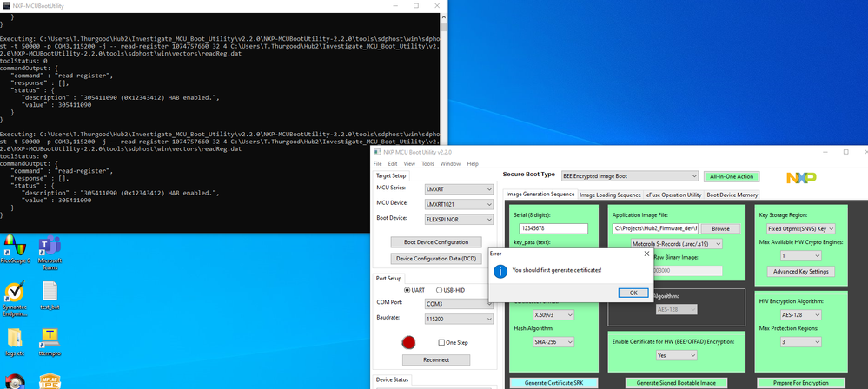Select USB-HID port option

pos(451,290)
